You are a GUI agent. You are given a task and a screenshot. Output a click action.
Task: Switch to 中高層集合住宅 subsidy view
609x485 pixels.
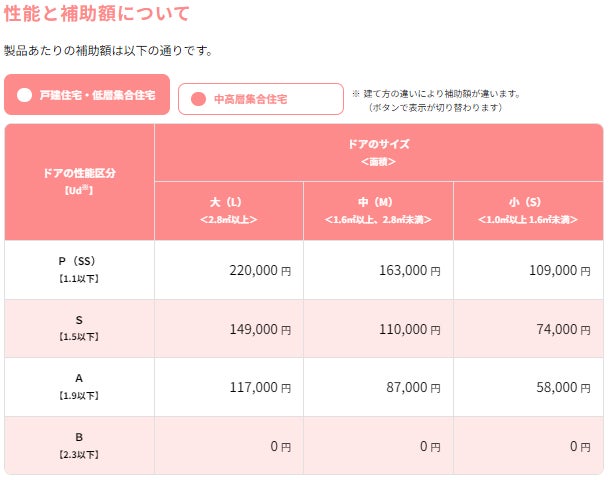click(258, 99)
